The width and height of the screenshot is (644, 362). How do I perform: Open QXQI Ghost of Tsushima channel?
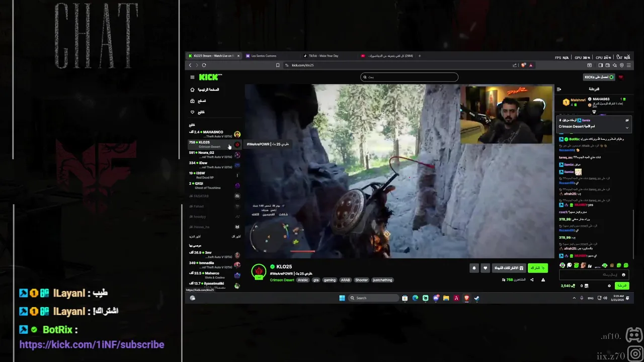214,186
